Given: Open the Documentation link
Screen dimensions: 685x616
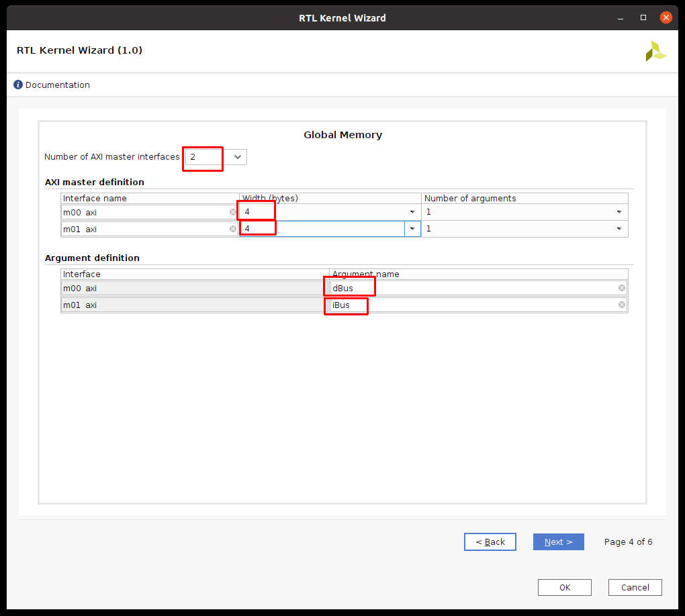Looking at the screenshot, I should tap(58, 85).
